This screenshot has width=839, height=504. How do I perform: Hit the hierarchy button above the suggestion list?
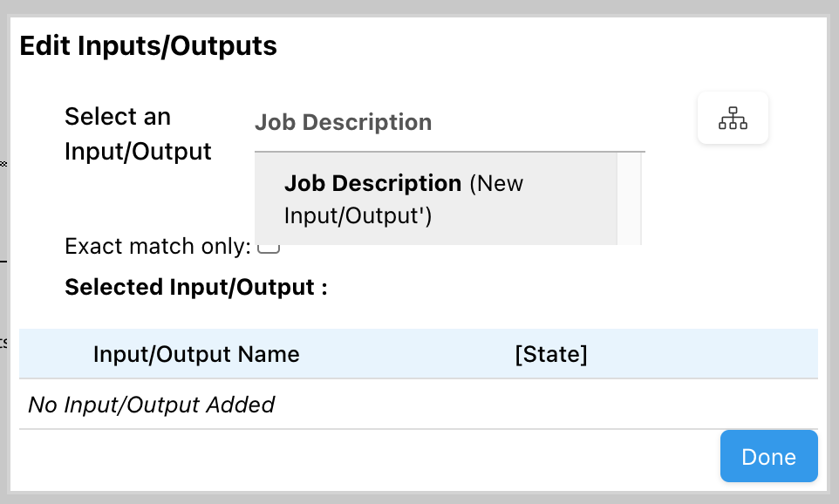[733, 118]
